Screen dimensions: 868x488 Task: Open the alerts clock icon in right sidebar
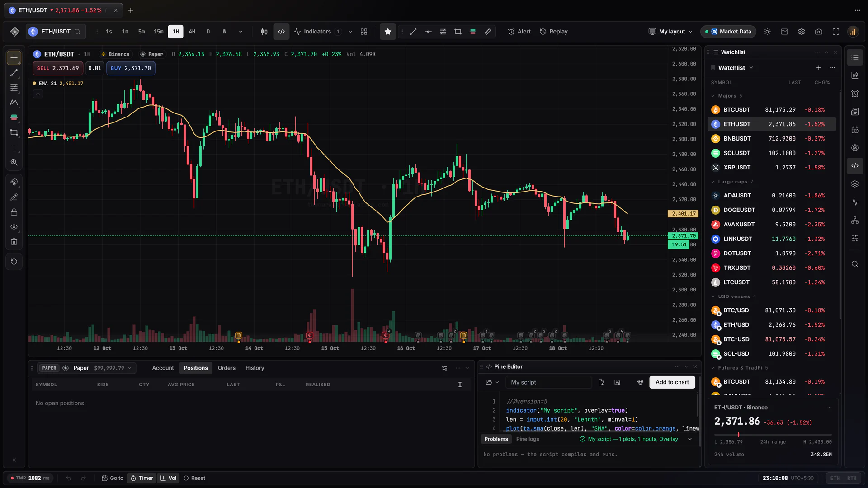854,94
